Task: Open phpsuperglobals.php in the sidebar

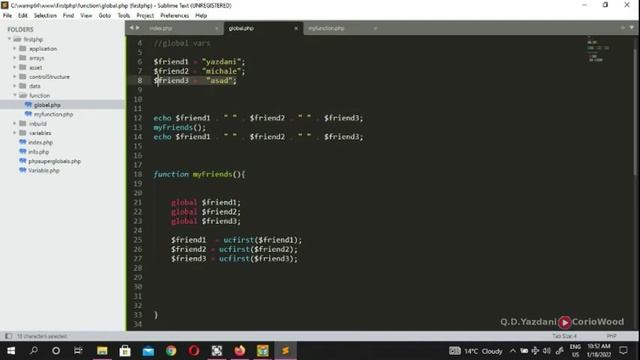Action: [x=54, y=161]
